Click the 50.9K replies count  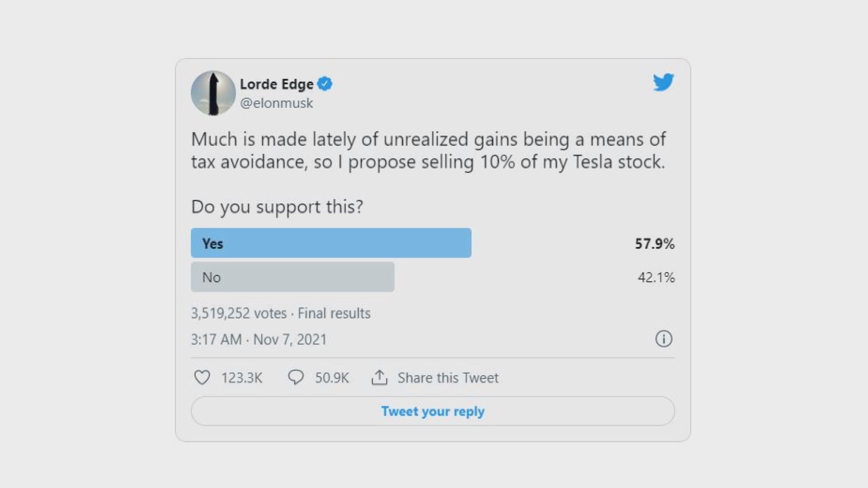(332, 378)
